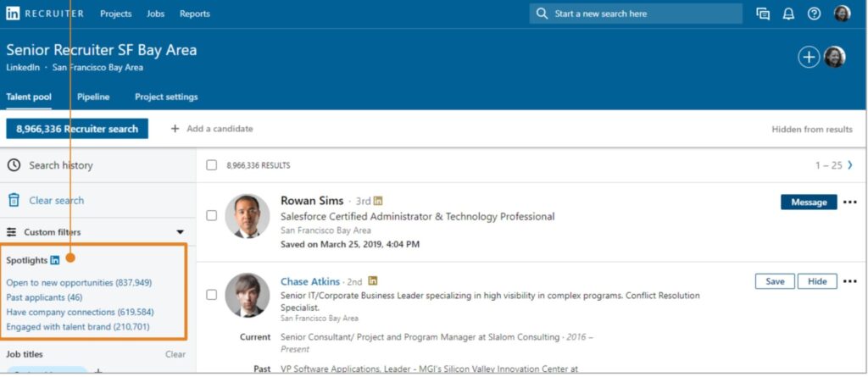Switch to the Pipeline tab

point(93,97)
